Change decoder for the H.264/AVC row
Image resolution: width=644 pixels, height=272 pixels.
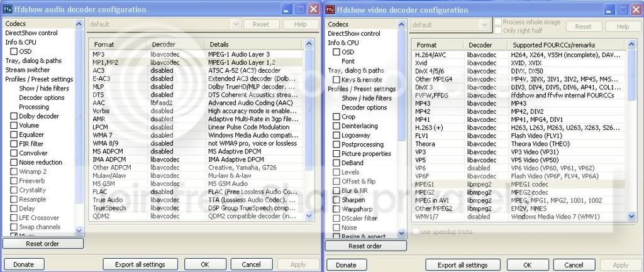(486, 55)
